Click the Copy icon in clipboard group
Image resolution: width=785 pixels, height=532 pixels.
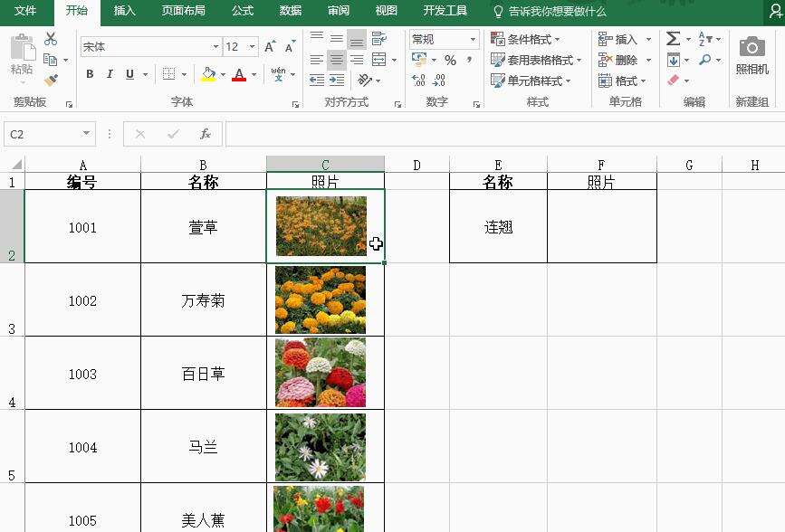[x=50, y=60]
